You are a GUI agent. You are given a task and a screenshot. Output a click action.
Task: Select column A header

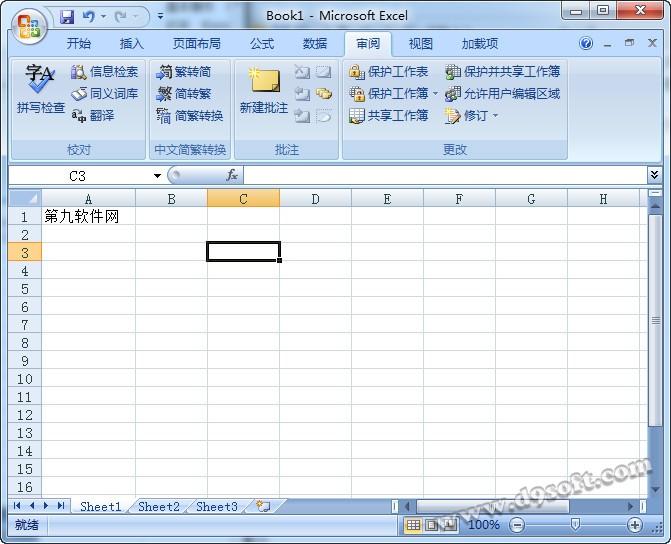[x=88, y=199]
